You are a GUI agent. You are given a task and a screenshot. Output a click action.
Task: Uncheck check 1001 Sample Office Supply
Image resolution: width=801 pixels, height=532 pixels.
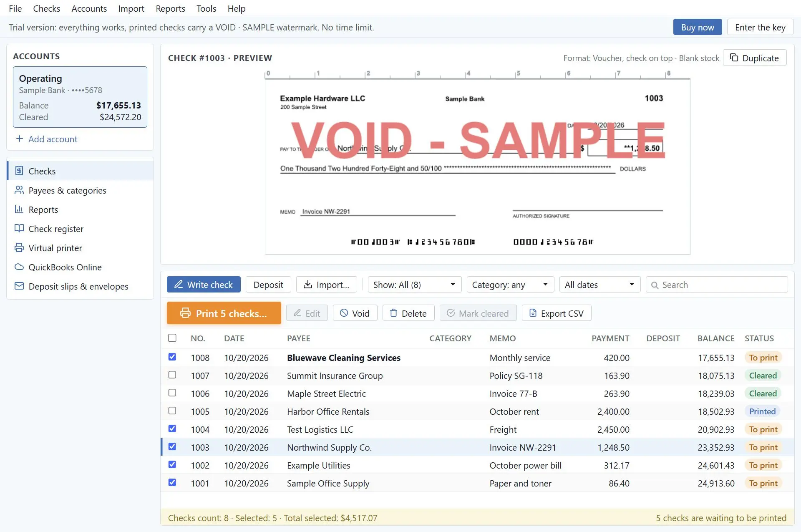pos(172,482)
